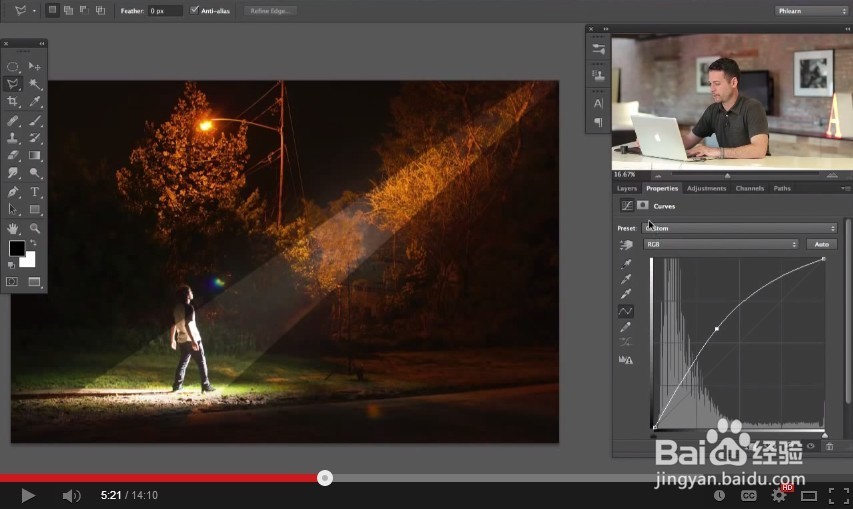Select the Eyedropper tool in toolbox
853x509 pixels.
35,101
